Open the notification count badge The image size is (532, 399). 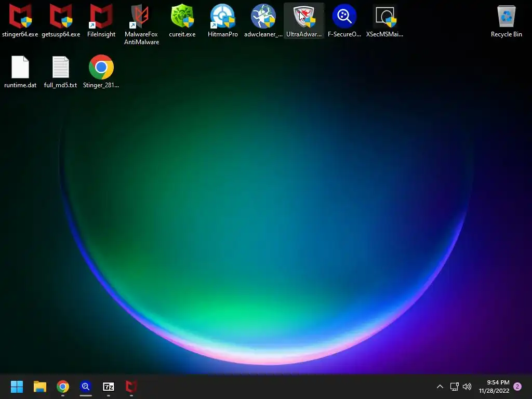(517, 387)
